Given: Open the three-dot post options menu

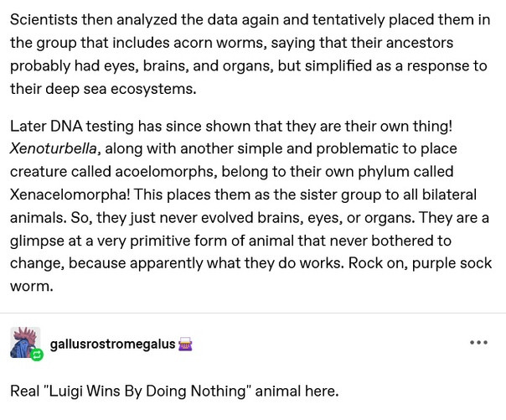Looking at the screenshot, I should [x=478, y=343].
